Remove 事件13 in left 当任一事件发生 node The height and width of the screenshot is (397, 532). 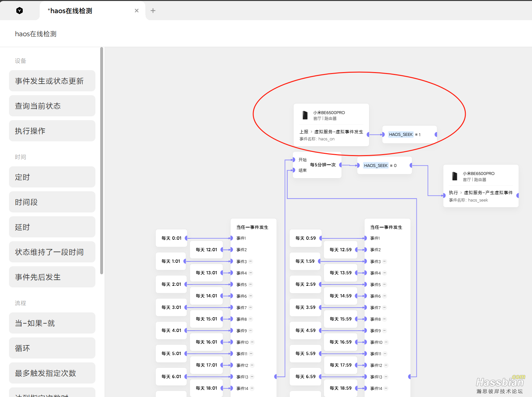tap(252, 377)
